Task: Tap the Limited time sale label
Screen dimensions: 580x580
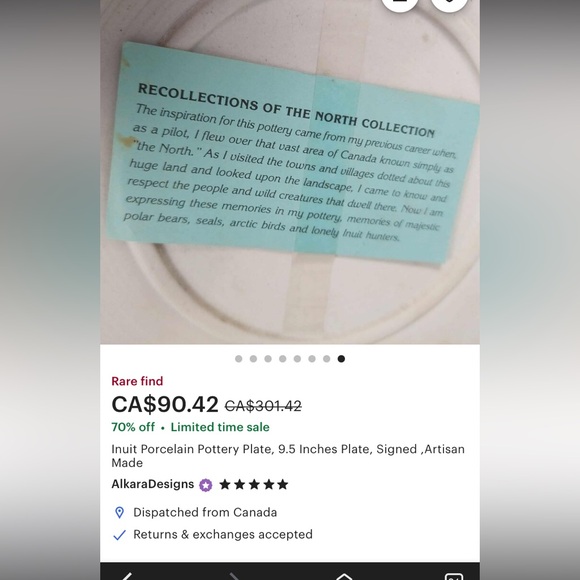Action: pyautogui.click(x=220, y=427)
